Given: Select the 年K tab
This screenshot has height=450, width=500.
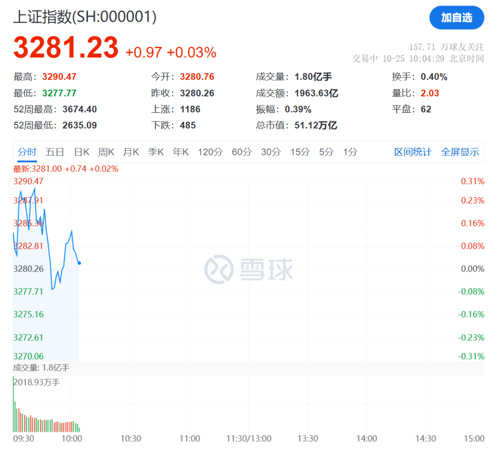Looking at the screenshot, I should click(181, 152).
